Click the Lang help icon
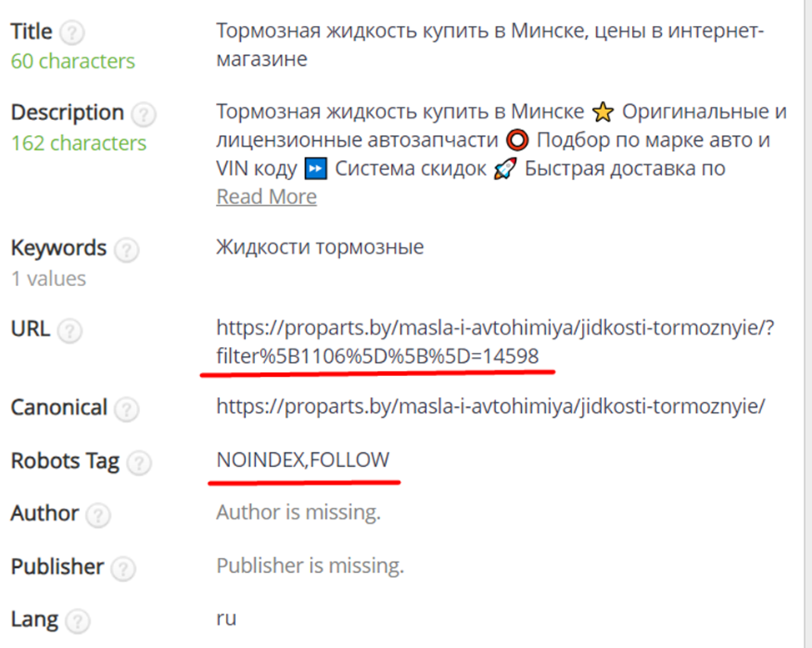The height and width of the screenshot is (648, 812). tap(78, 621)
